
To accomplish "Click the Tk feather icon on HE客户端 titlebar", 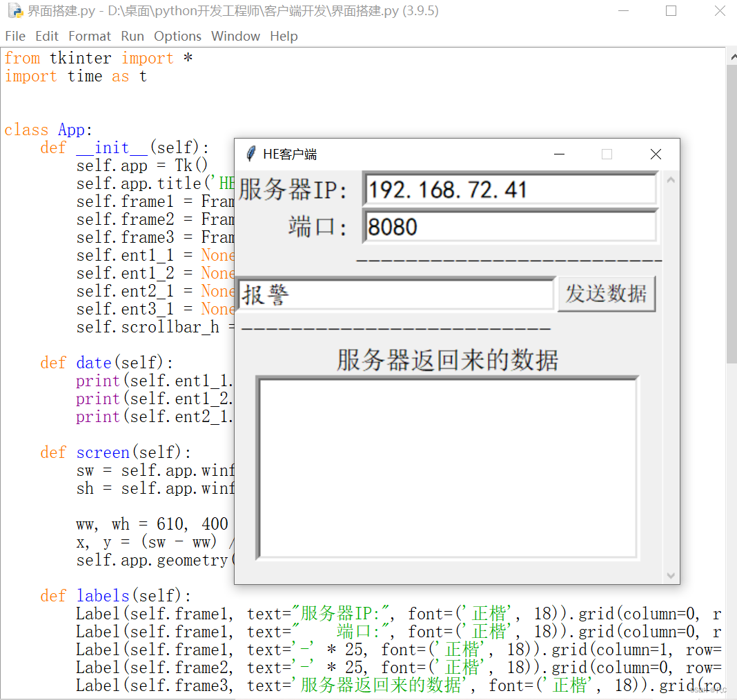I will (250, 153).
